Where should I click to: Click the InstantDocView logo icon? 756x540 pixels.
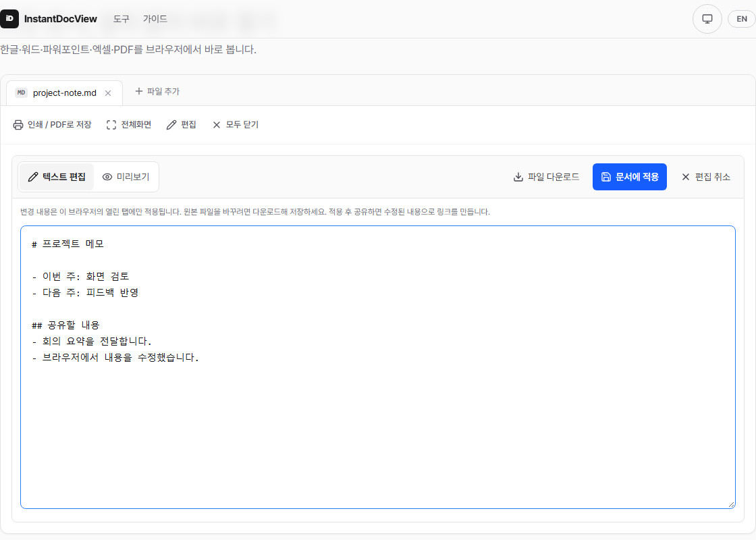[x=9, y=19]
